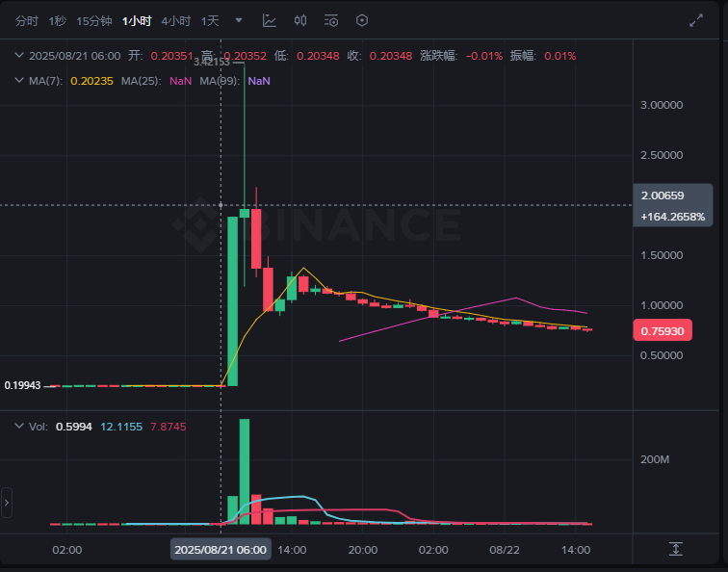Expand the left side panel arrow
Viewport: 728px width, 572px height.
click(6, 503)
